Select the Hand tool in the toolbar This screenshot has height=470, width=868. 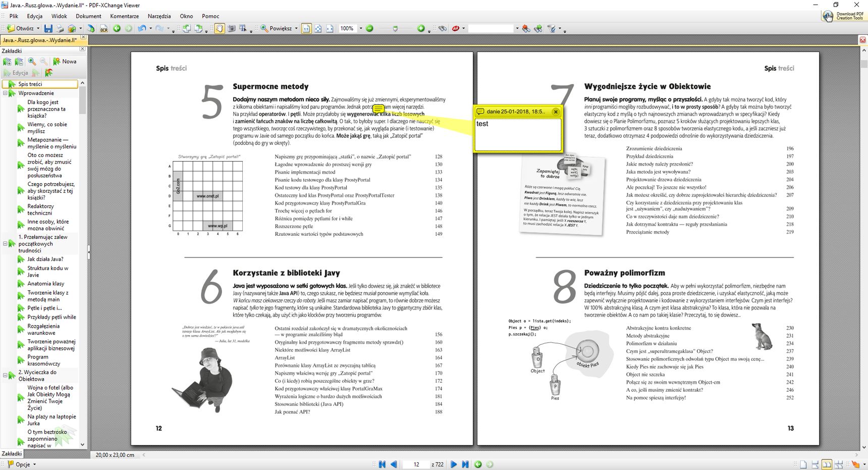point(220,28)
